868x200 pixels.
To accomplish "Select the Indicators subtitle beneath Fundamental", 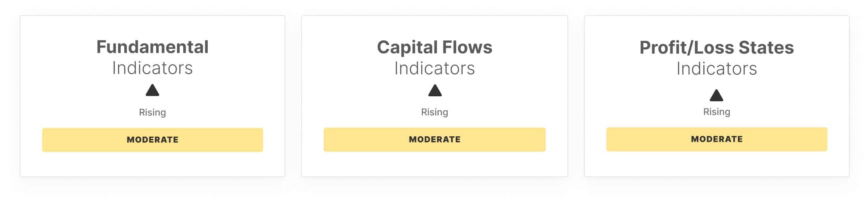I will pyautogui.click(x=153, y=68).
